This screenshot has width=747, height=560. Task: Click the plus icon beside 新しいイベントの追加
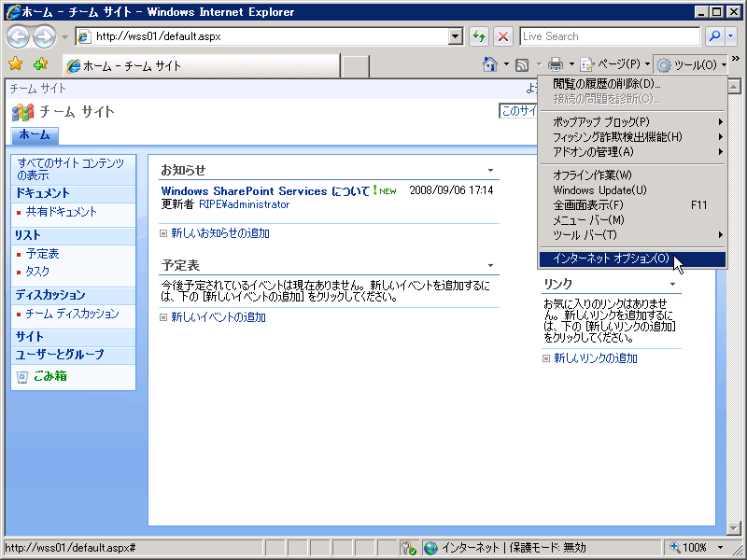[163, 317]
